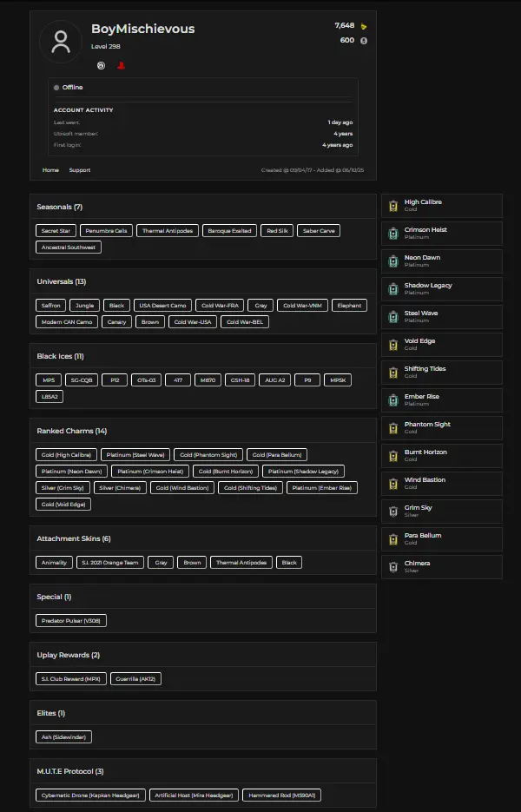
Task: Click Artificial Host (Mira Headgear) tag
Action: click(194, 795)
